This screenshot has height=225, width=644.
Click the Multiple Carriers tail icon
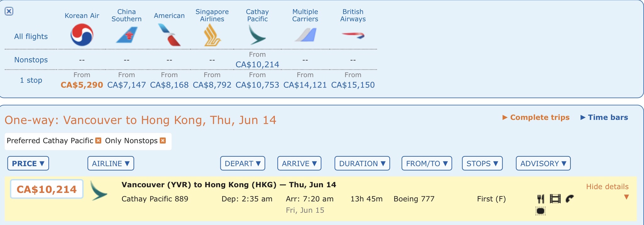(305, 35)
